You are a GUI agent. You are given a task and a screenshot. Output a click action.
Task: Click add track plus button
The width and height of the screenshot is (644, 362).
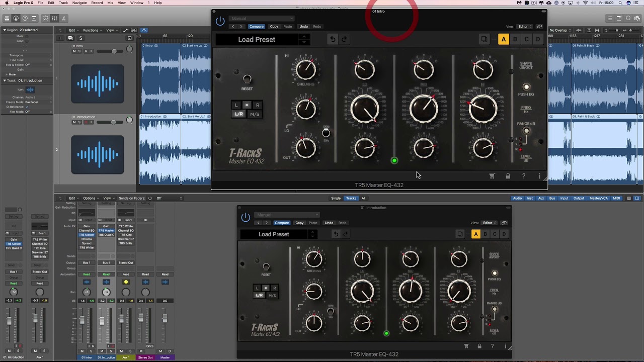60,38
